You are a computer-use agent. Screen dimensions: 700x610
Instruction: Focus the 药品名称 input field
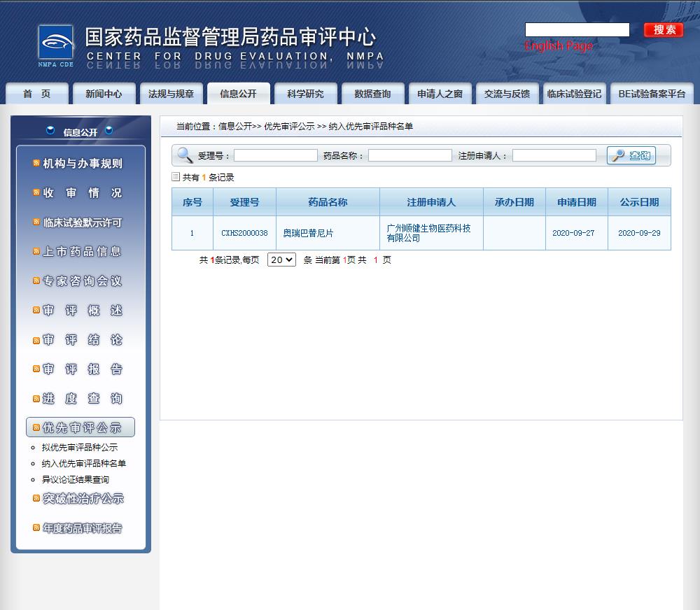point(409,155)
